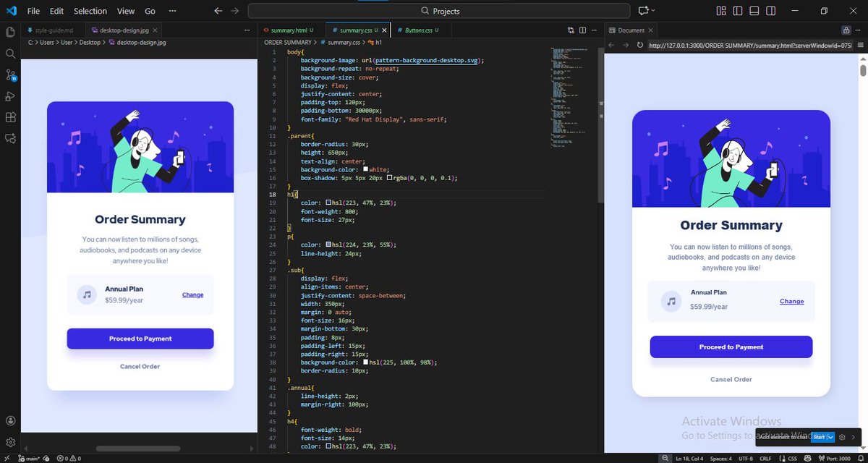The height and width of the screenshot is (463, 868).
Task: Click the open changes icon in editor toolbar
Action: (571, 30)
